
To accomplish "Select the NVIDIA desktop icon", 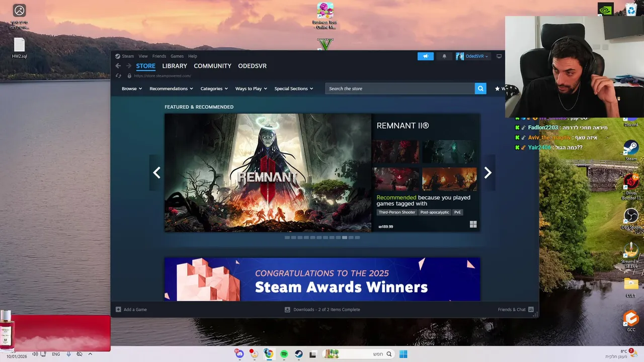I will (x=606, y=9).
